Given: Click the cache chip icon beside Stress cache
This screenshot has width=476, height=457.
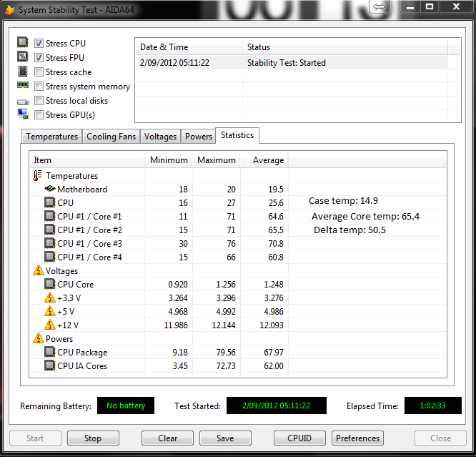Looking at the screenshot, I should tap(23, 72).
